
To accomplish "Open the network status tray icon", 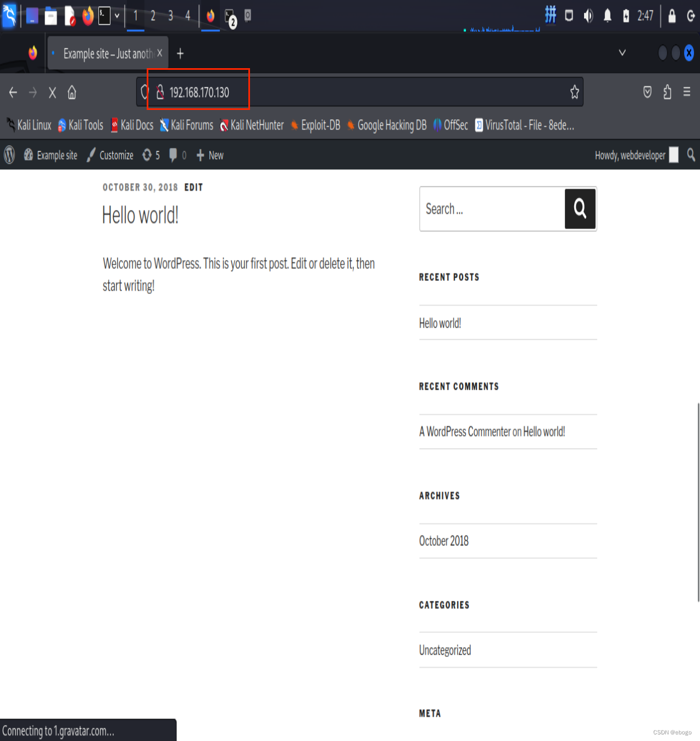I will 569,15.
